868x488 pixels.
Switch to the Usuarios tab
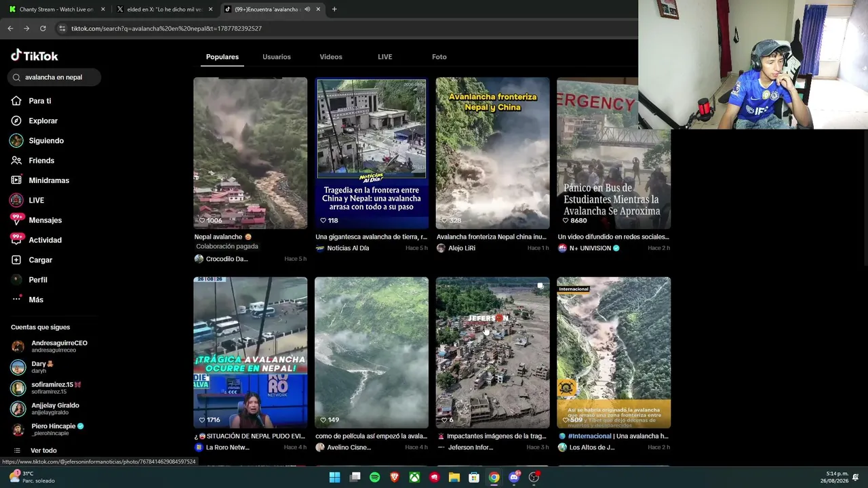277,57
